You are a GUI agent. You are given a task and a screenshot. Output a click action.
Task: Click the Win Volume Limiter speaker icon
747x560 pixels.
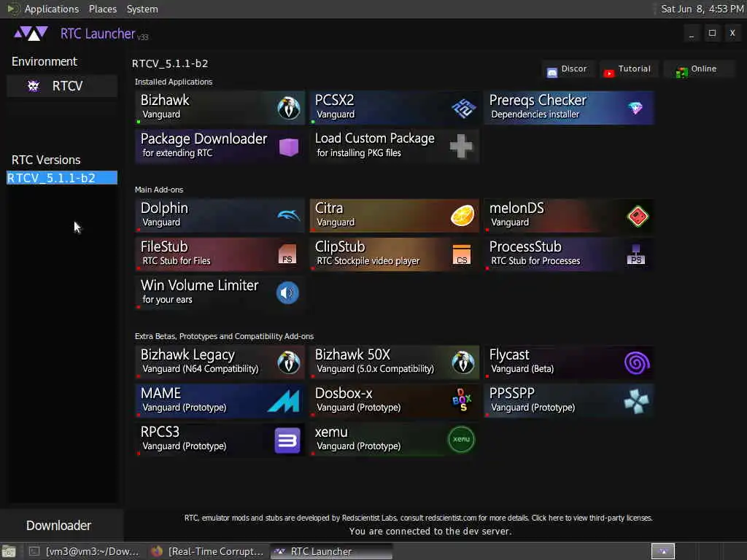point(287,293)
